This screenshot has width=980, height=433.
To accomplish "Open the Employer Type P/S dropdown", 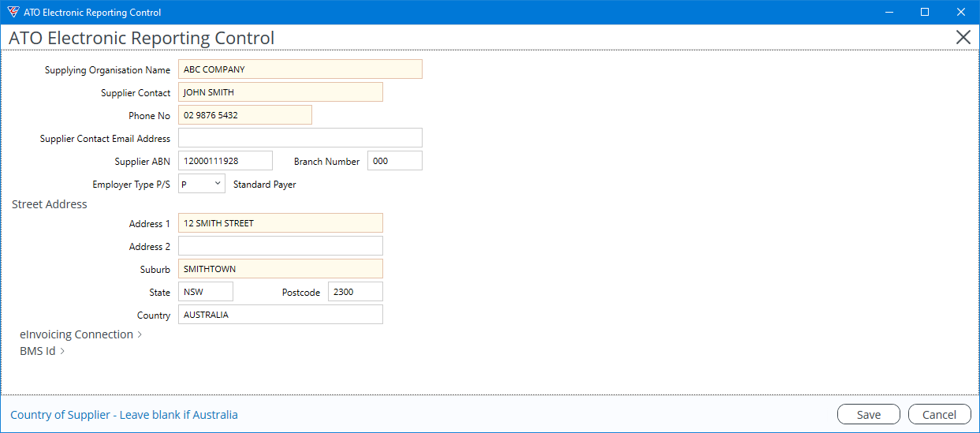I will click(x=202, y=184).
